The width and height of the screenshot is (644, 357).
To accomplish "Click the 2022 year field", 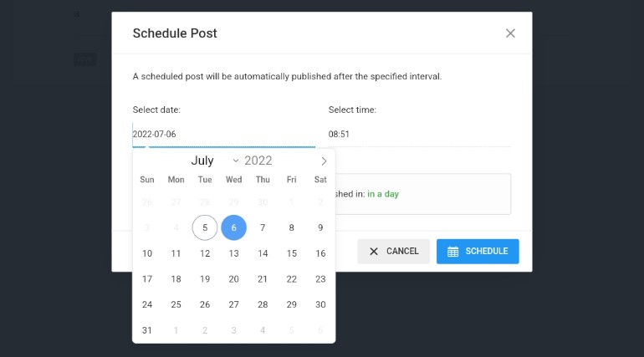I will [x=258, y=161].
